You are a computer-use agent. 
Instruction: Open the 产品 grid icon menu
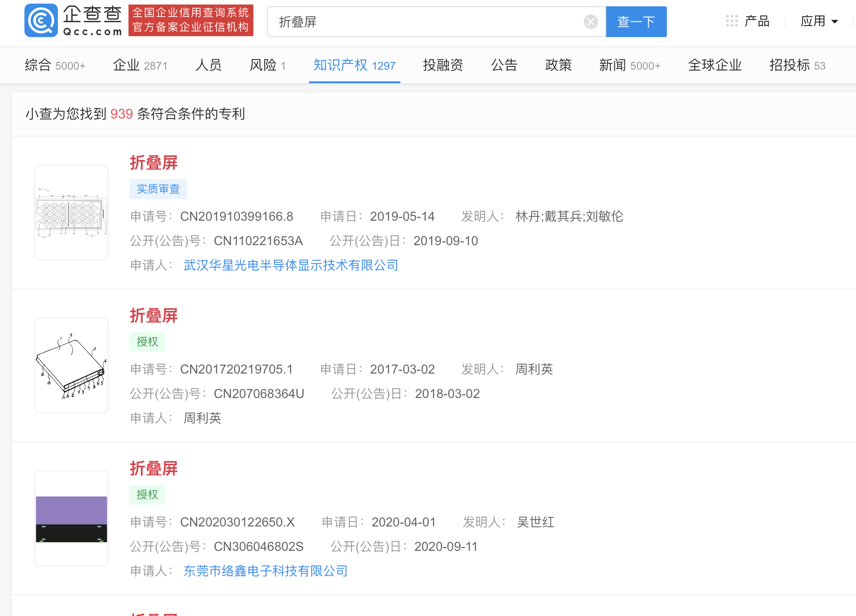tap(732, 21)
